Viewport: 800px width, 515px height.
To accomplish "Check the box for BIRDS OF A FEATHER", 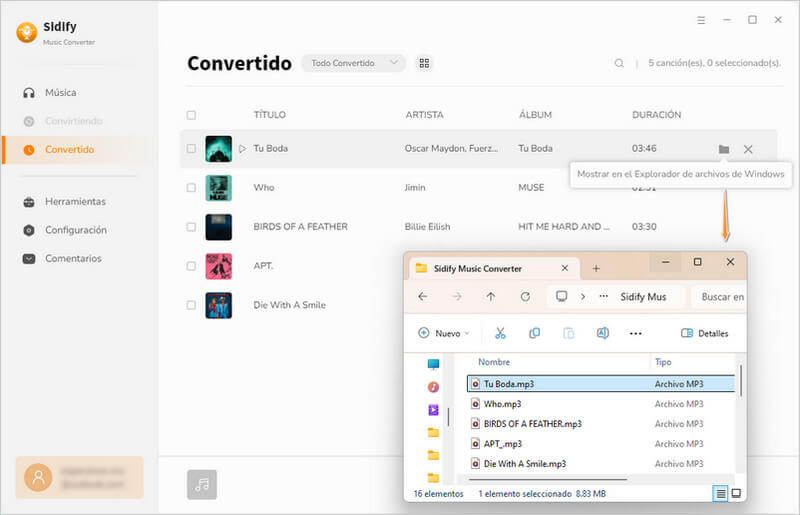I will (x=191, y=227).
